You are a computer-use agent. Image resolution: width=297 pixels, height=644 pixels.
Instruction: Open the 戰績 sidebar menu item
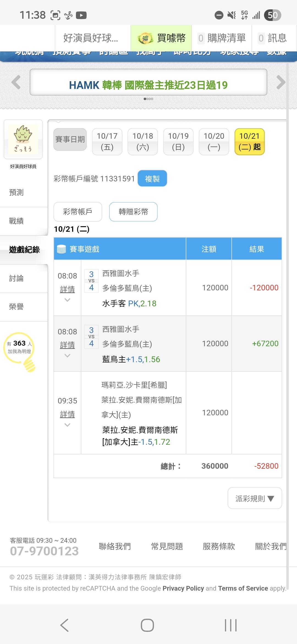(x=16, y=221)
